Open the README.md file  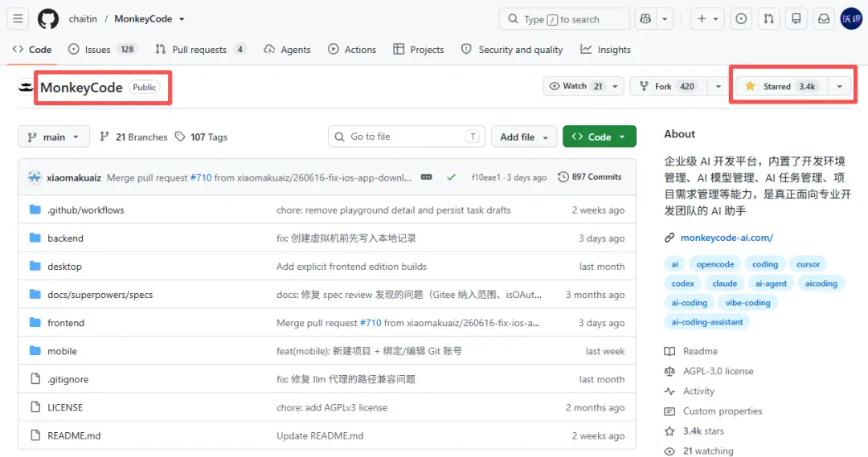click(74, 435)
